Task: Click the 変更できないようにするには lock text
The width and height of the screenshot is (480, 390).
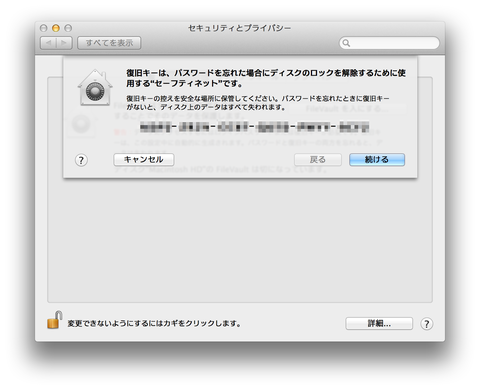Action: tap(154, 324)
